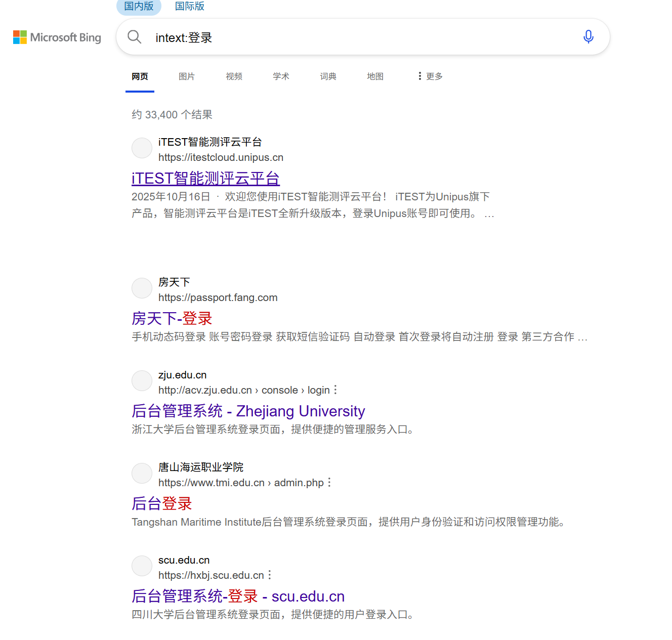Click the 唐山海运职业学院 site favicon
672x640 pixels.
(142, 473)
